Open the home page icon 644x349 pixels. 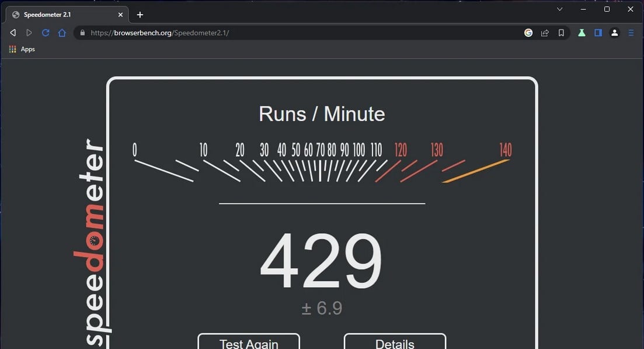[62, 33]
